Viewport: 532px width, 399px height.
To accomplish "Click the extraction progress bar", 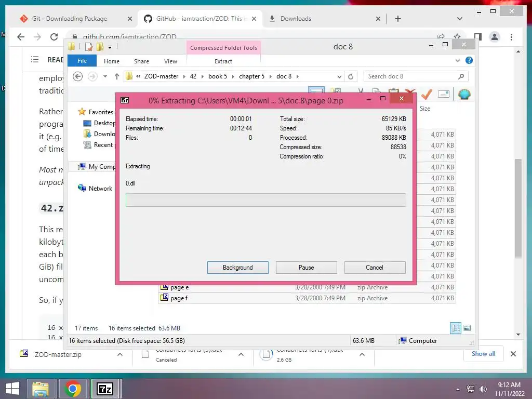I will click(x=265, y=200).
